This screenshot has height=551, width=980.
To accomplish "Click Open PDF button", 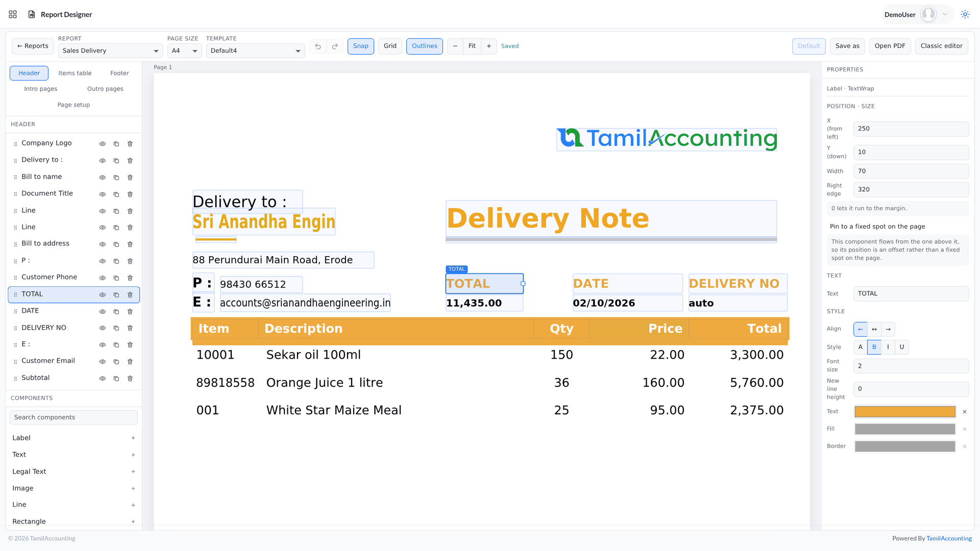I will click(x=890, y=46).
